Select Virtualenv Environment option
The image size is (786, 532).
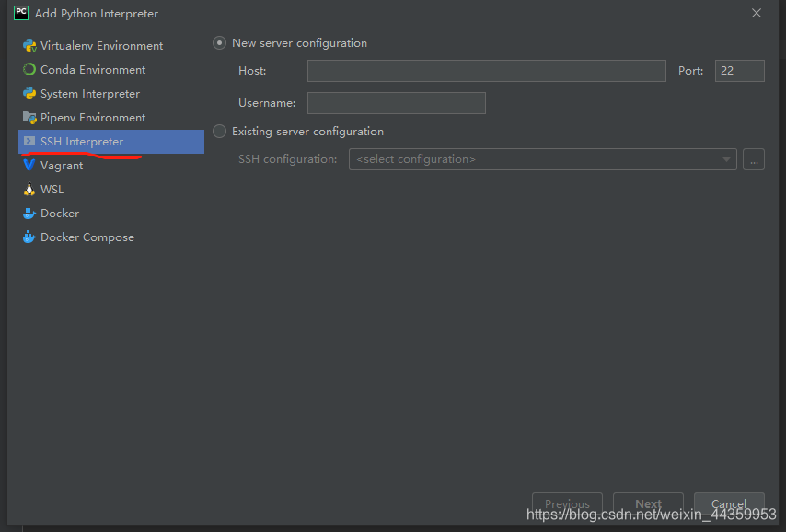(x=111, y=46)
